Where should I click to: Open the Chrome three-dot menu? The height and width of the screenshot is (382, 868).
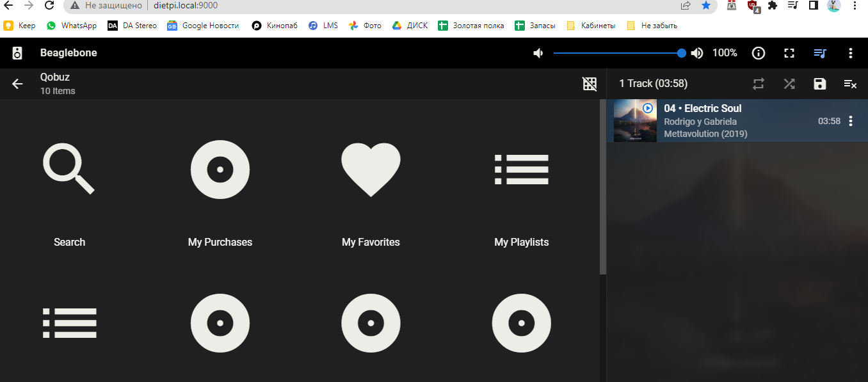tap(855, 5)
